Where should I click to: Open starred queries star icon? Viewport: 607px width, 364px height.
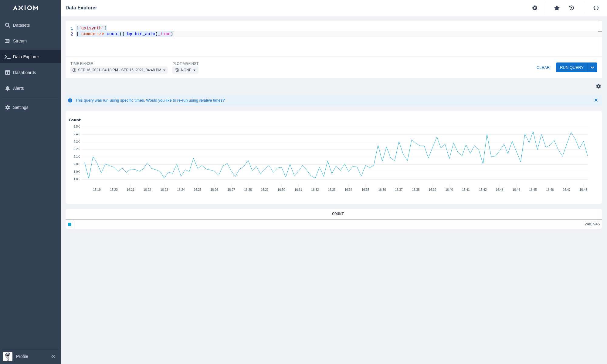pyautogui.click(x=557, y=8)
